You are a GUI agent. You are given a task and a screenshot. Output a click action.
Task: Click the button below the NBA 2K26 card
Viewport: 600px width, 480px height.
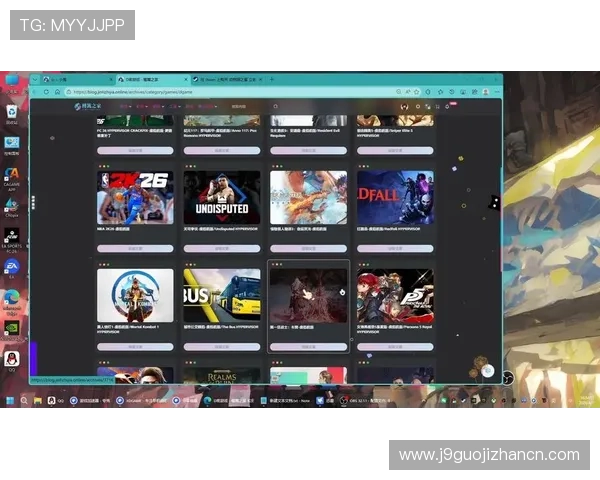135,248
